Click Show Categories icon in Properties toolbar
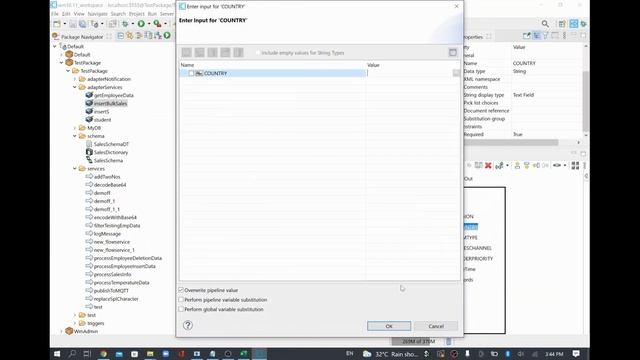 536,36
